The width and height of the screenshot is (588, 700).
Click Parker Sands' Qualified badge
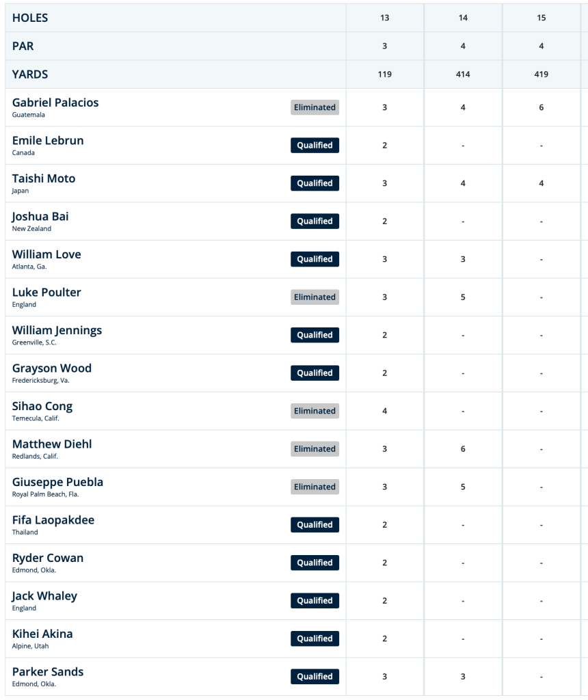[x=315, y=676]
